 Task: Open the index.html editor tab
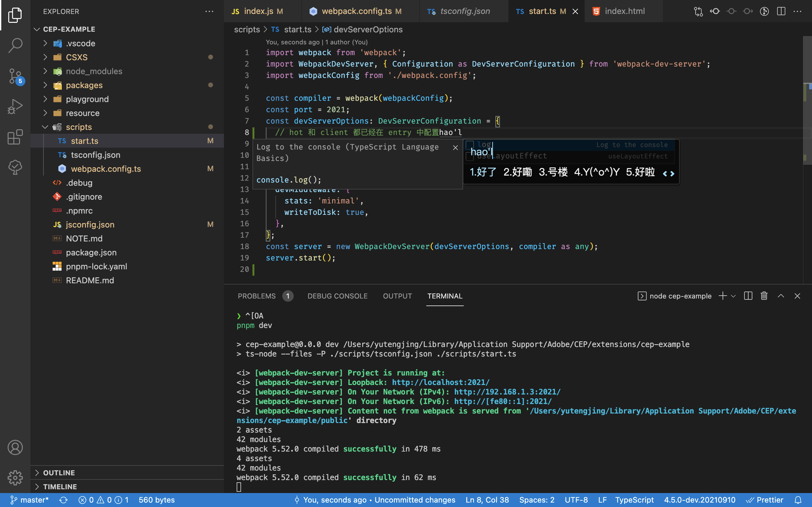coord(624,11)
